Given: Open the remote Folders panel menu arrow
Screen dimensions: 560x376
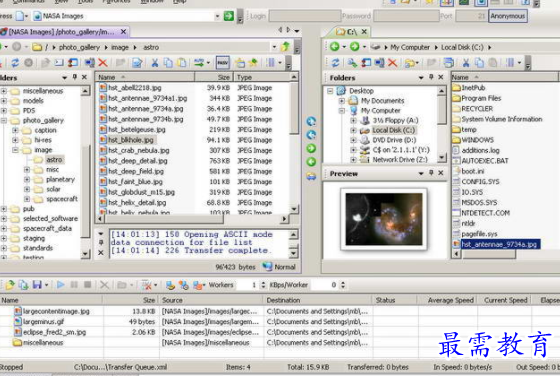Looking at the screenshot, I should point(65,77).
